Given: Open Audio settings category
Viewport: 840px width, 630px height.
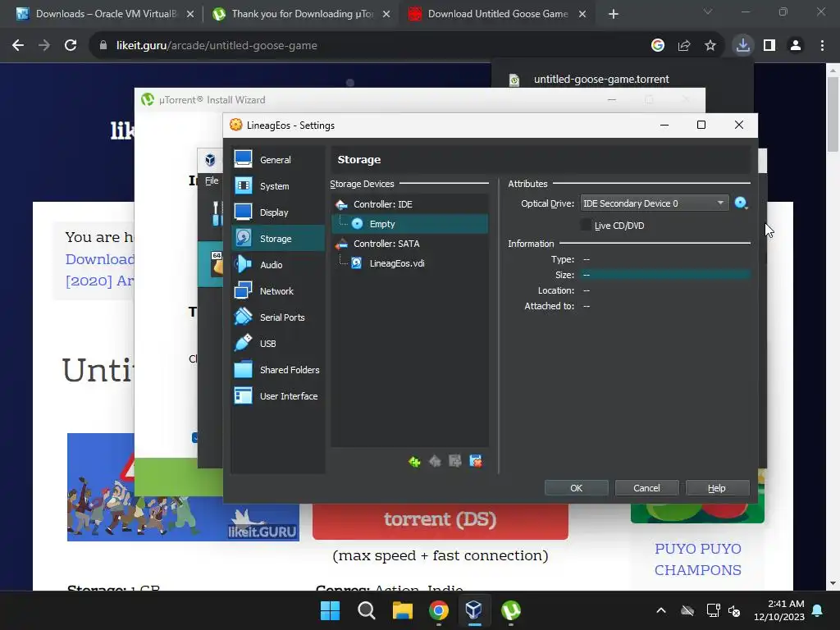Looking at the screenshot, I should click(277, 265).
